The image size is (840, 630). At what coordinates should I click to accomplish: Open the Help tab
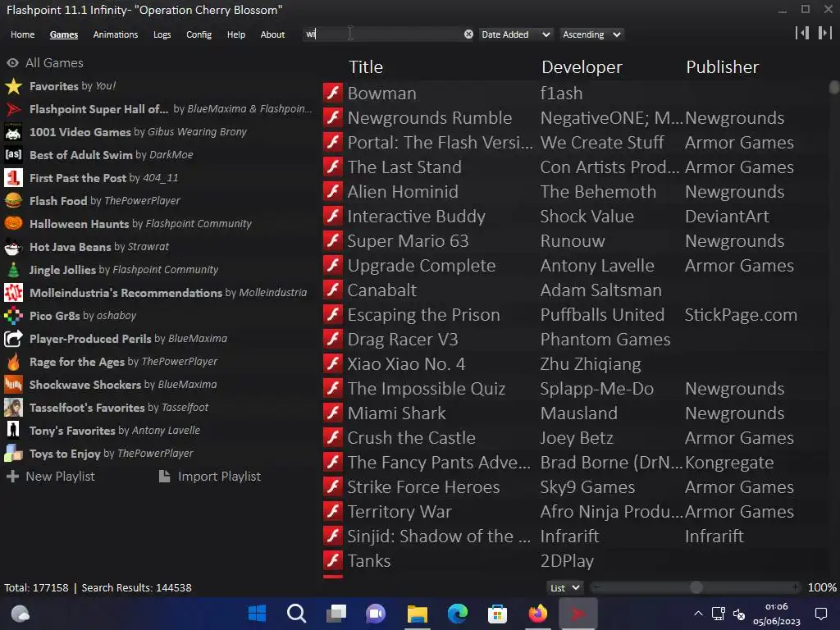pos(235,34)
